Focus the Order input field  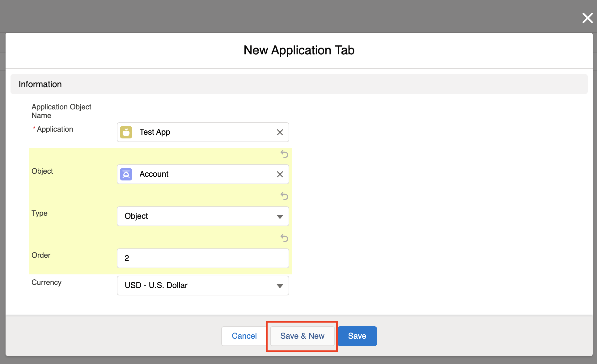click(x=203, y=258)
